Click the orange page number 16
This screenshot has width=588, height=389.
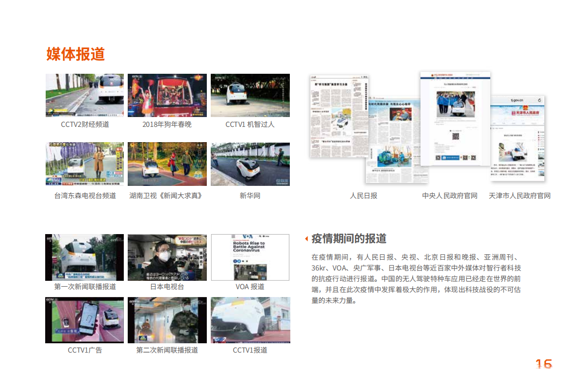pos(543,364)
